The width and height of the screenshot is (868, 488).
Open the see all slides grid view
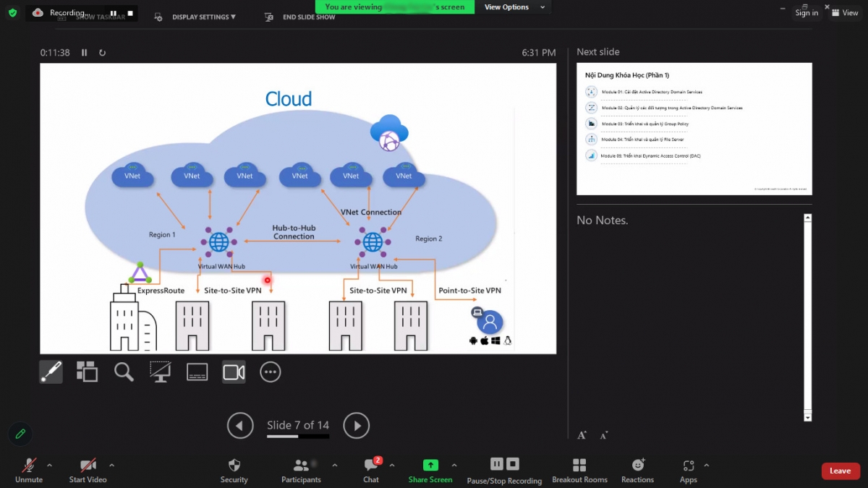(x=87, y=372)
